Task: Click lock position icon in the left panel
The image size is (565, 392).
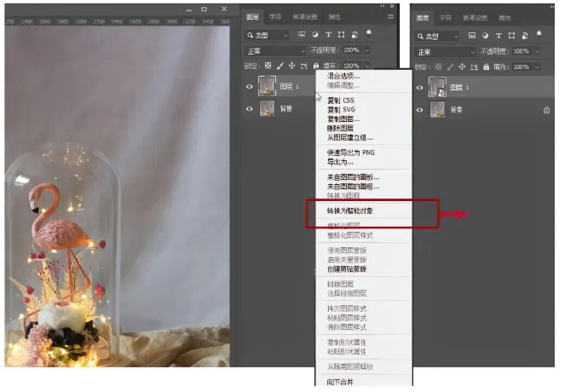Action: 291,66
